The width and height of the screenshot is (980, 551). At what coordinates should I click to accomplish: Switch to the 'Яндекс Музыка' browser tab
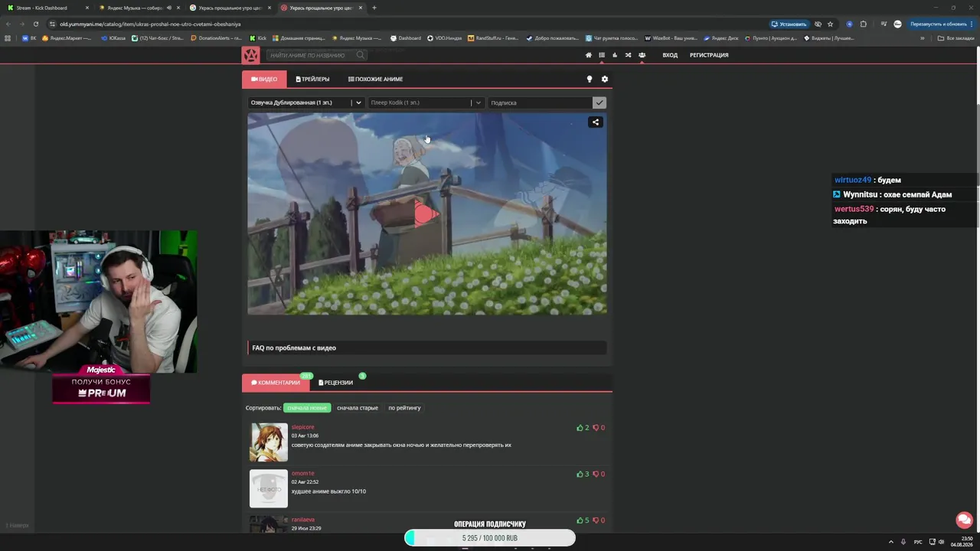coord(138,8)
